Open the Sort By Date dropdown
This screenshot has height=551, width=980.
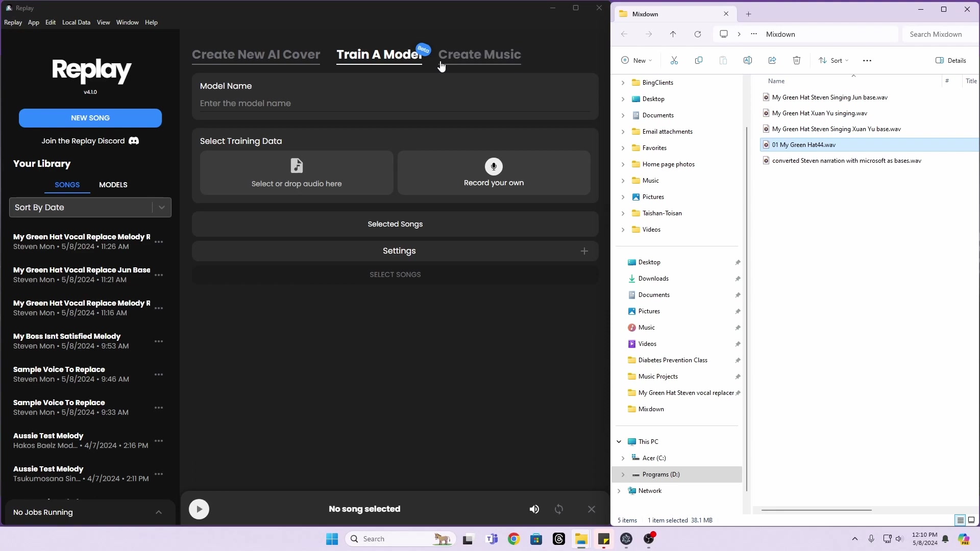click(90, 207)
